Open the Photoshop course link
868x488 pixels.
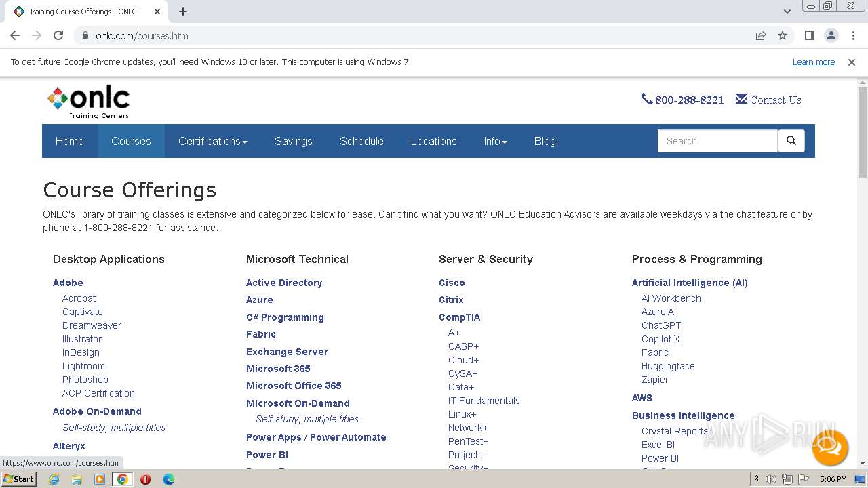[85, 380]
